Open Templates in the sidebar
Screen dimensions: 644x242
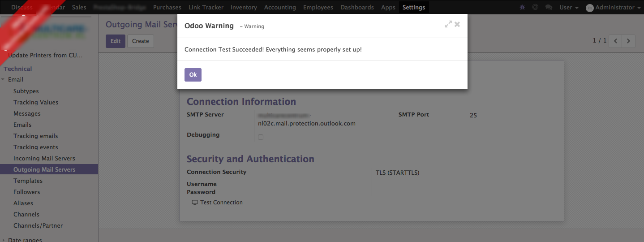pyautogui.click(x=28, y=181)
